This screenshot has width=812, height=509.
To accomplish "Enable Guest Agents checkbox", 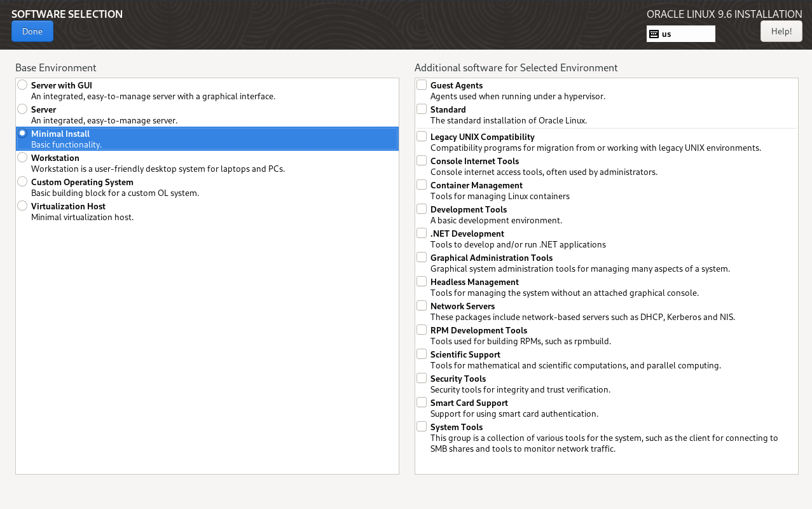I will click(x=422, y=85).
